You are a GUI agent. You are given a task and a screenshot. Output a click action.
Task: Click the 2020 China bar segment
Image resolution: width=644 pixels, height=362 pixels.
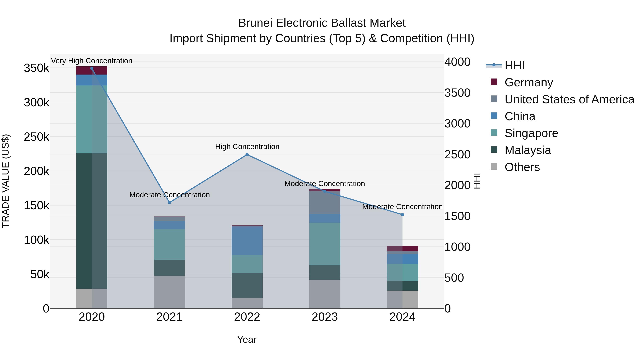92,80
